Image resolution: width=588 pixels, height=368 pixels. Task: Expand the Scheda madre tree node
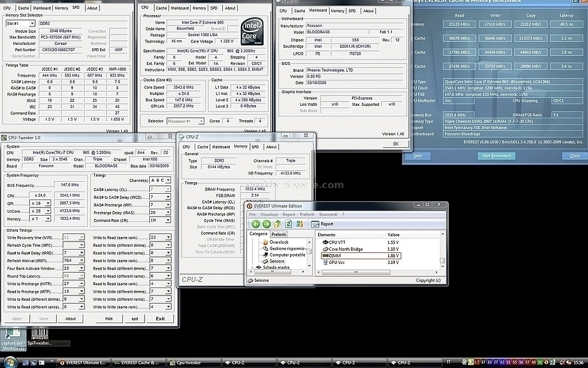(253, 267)
